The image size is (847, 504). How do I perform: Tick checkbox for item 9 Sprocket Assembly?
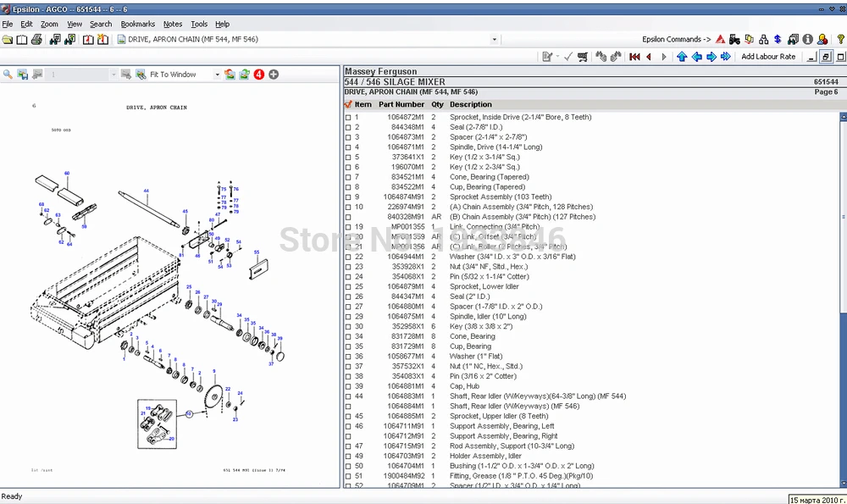click(x=348, y=197)
